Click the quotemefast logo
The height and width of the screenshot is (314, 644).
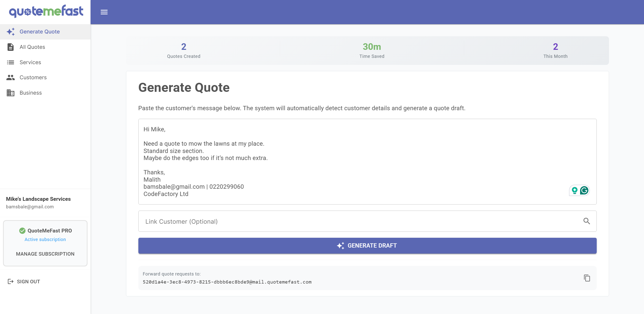(46, 11)
